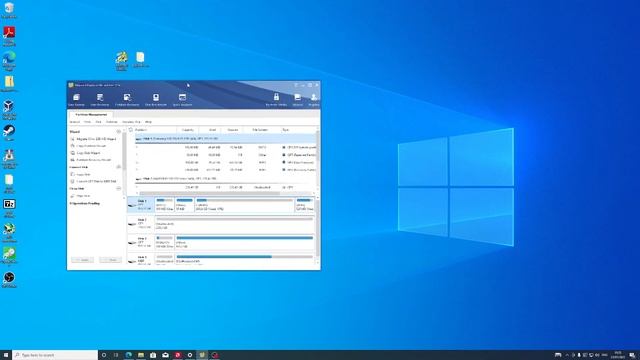Start the Migrate OS to SSD/HD Wizard
640x360 pixels.
93,139
